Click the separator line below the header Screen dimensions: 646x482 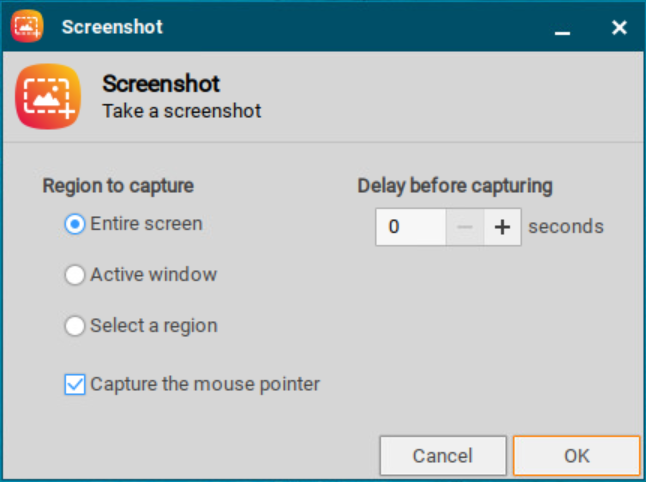pyautogui.click(x=322, y=142)
